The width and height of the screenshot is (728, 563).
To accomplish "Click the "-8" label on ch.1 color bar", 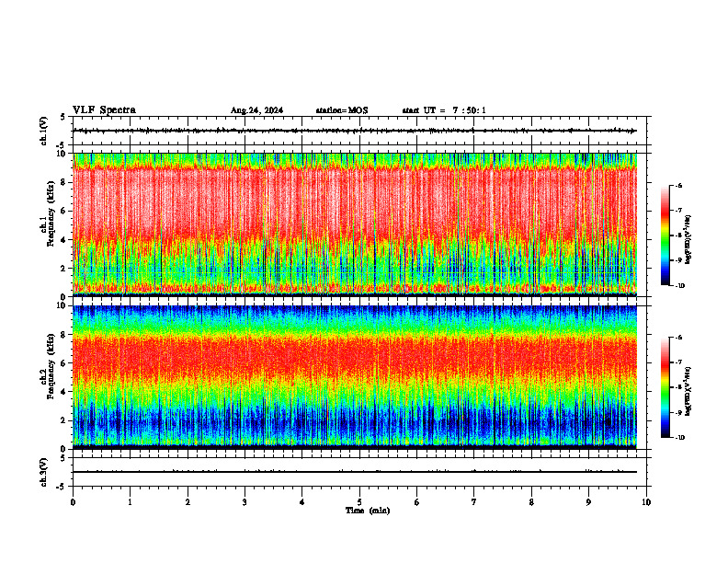I will (678, 236).
